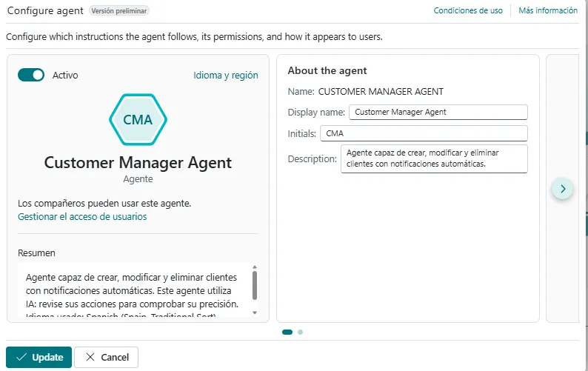Toggle the Activo switch off

coord(31,75)
